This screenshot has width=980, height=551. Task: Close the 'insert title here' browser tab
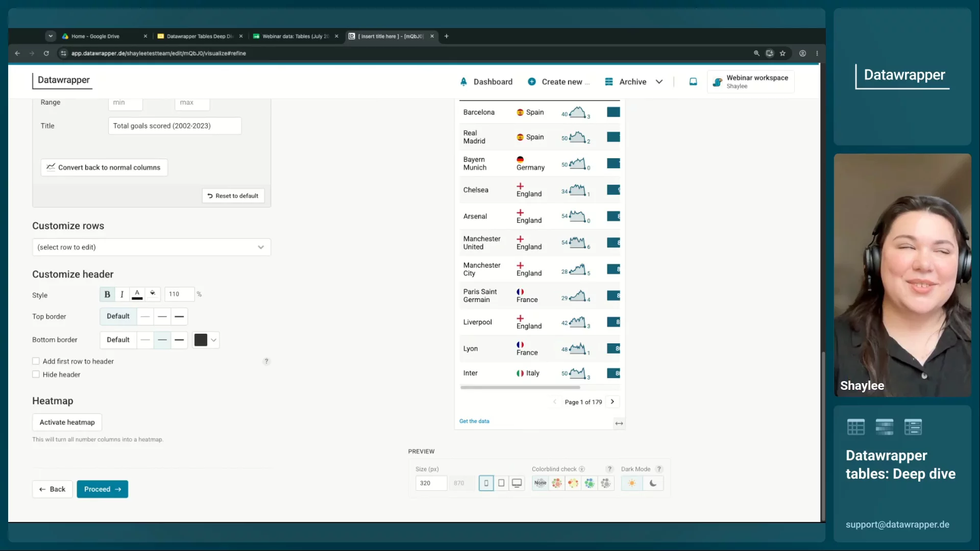(432, 36)
